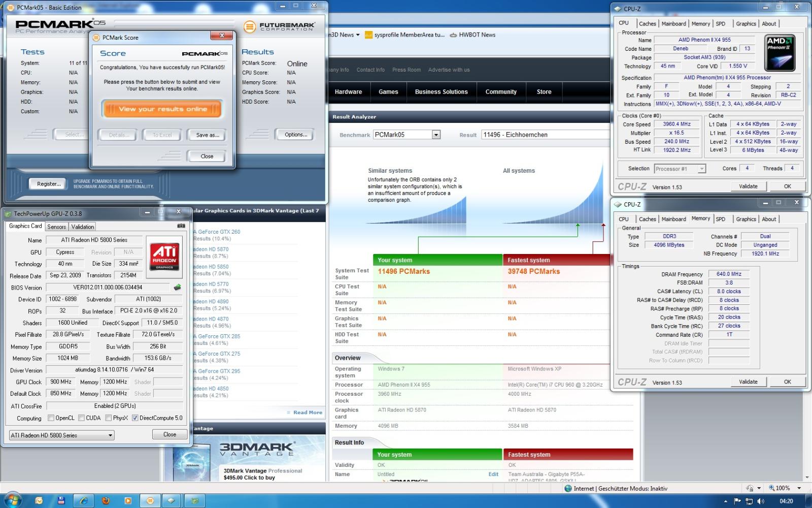Toggle the PhysX checkbox

coord(109,418)
